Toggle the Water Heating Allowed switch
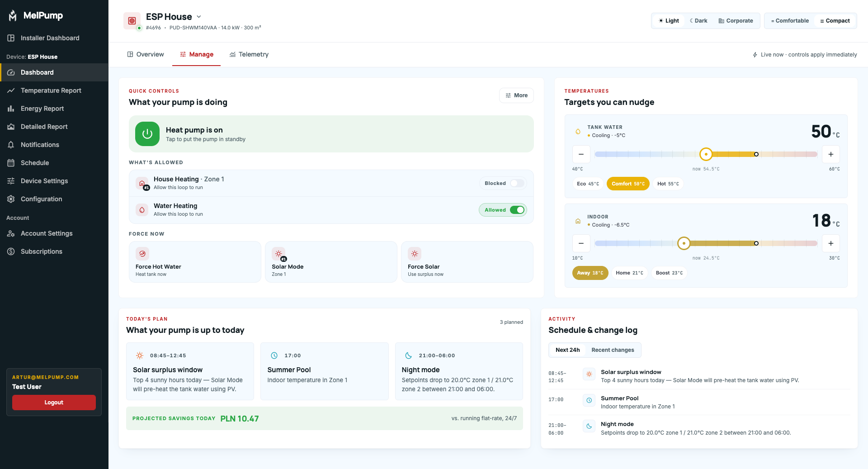This screenshot has width=868, height=469. click(517, 210)
